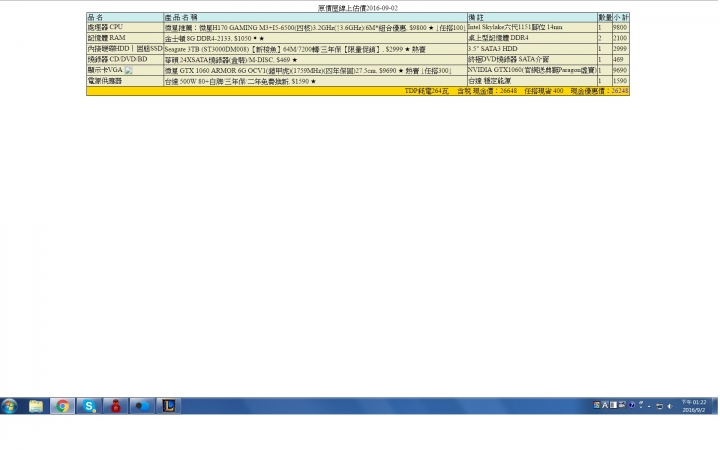This screenshot has height=450, width=720.
Task: Click the 'HDD | SSD' category cell
Action: point(125,49)
